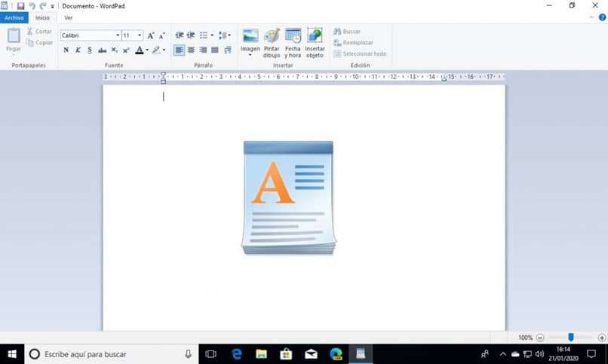The image size is (608, 364).
Task: Click the WordPad logo image in document
Action: (x=288, y=198)
